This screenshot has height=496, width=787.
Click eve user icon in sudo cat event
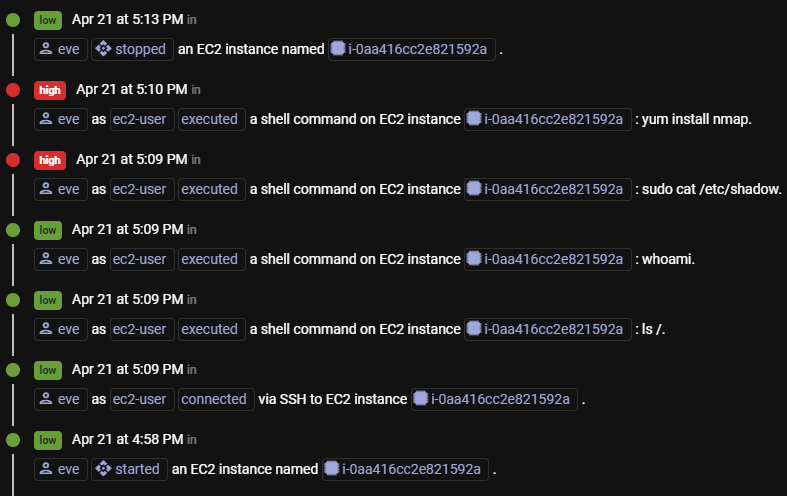click(46, 189)
